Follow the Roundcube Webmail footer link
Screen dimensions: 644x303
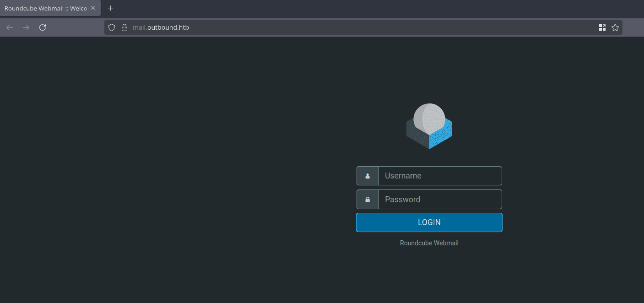(429, 243)
